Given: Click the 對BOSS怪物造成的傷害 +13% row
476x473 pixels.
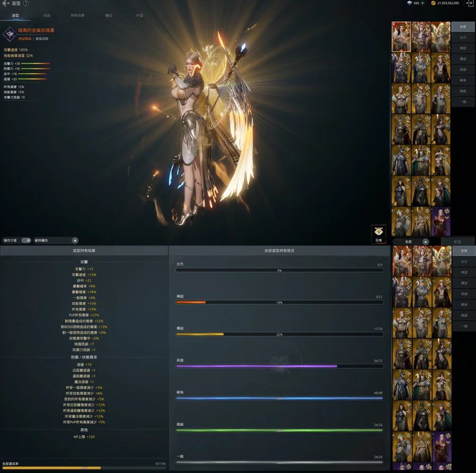Looking at the screenshot, I should [84, 327].
